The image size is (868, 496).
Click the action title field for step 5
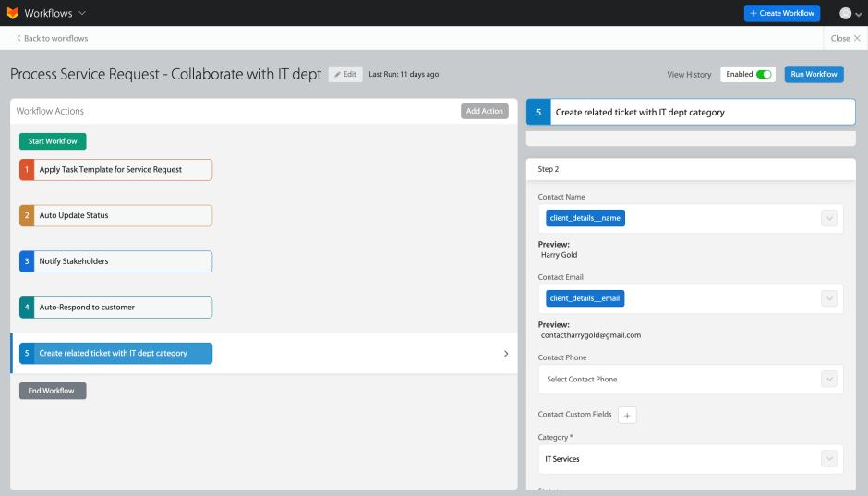(x=703, y=112)
